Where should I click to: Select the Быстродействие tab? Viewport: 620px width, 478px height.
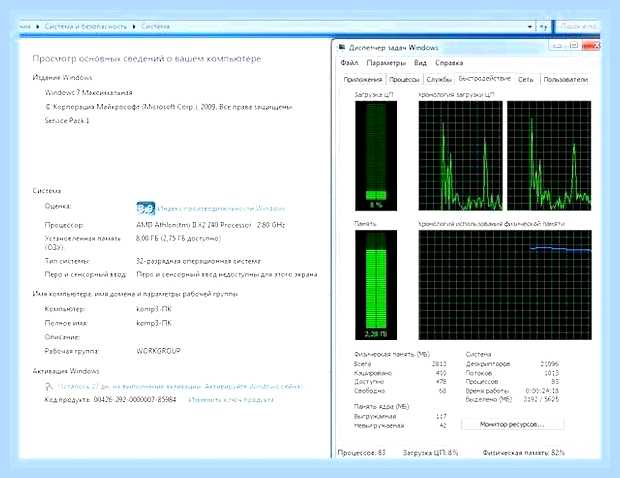[x=484, y=78]
